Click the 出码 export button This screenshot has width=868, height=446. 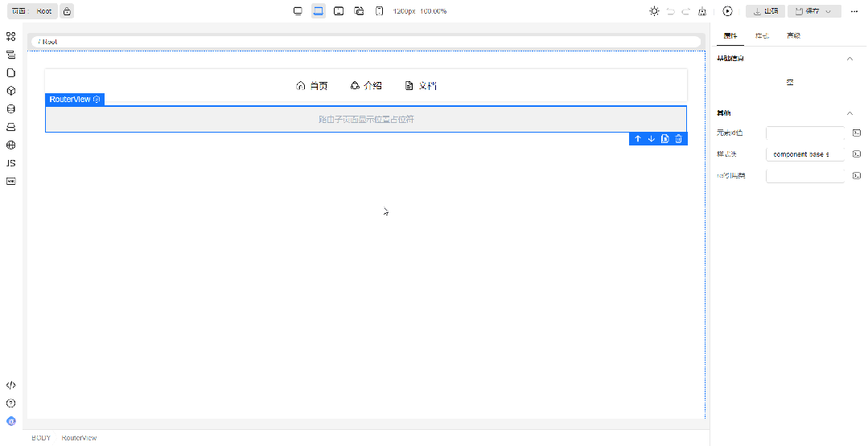pos(765,11)
